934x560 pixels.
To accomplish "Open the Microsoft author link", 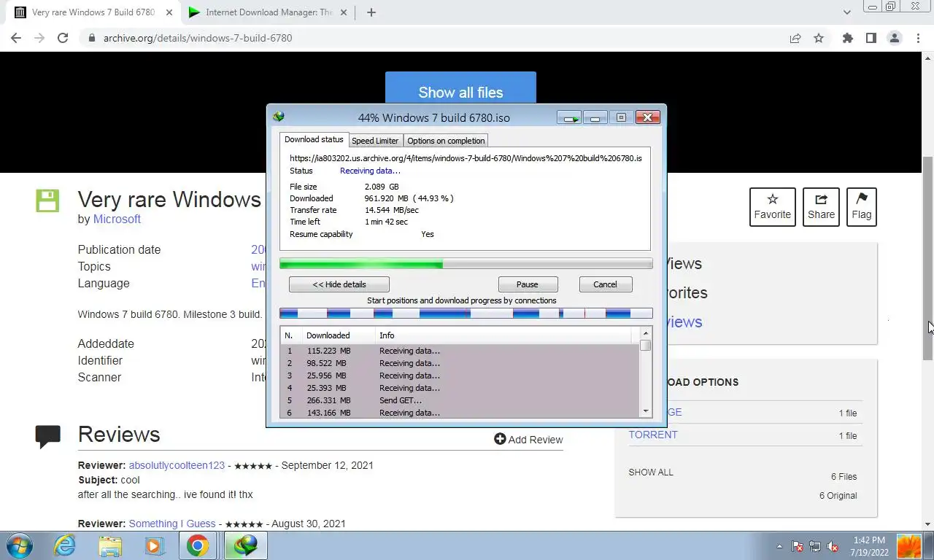I will tap(117, 219).
